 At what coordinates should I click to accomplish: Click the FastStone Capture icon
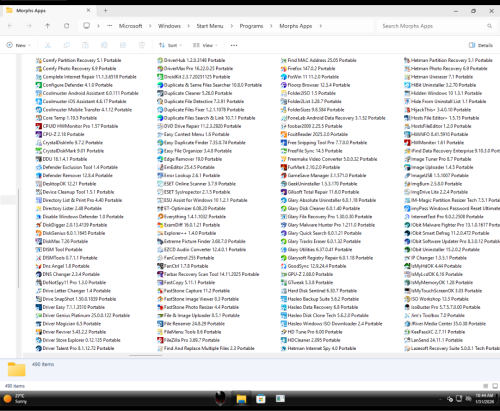160,291
